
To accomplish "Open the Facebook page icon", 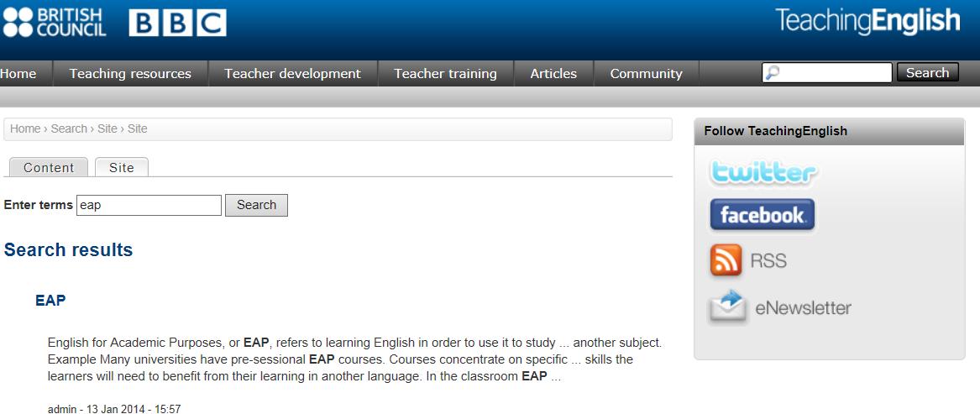I will point(762,215).
